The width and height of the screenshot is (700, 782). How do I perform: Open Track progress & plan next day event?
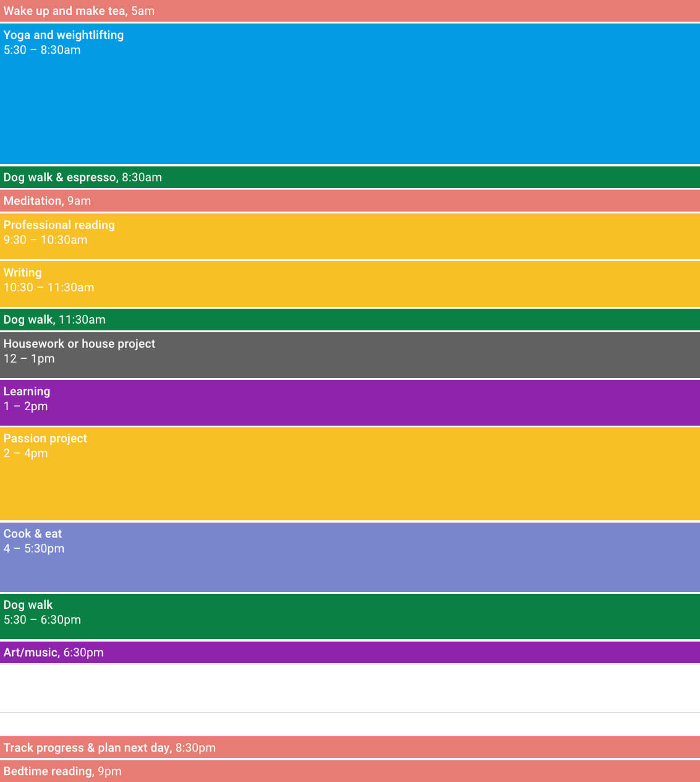click(350, 747)
